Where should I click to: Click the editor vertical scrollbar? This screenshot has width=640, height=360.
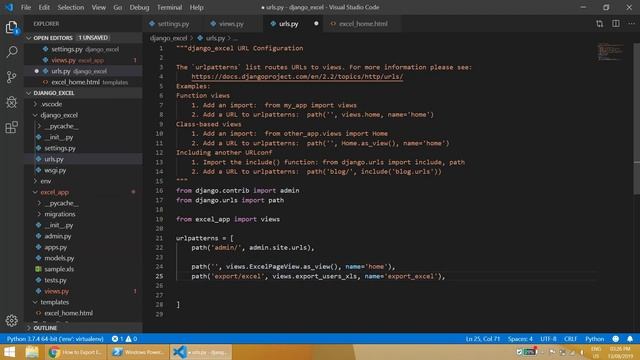pos(637,118)
